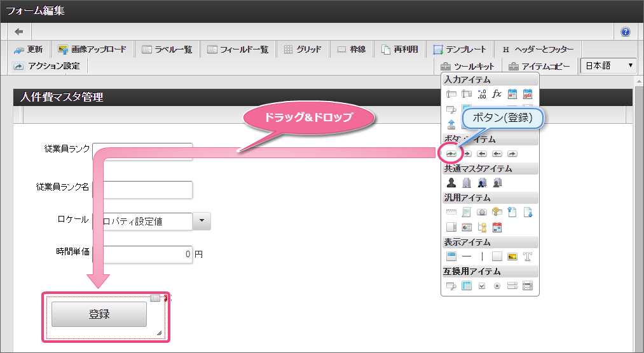Open the 日本語 language dropdown
644x353 pixels.
[608, 65]
